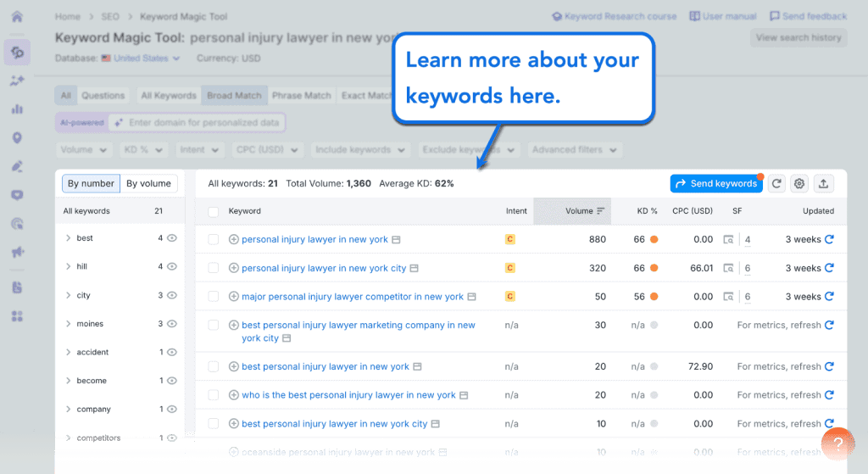Open the bar chart sidebar icon
868x474 pixels.
(17, 109)
